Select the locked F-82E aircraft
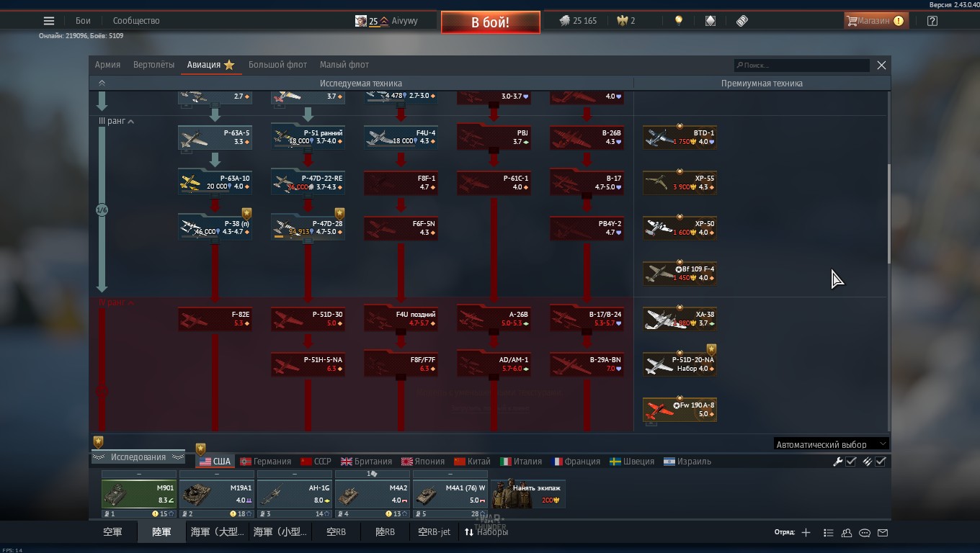This screenshot has height=553, width=980. pyautogui.click(x=215, y=318)
